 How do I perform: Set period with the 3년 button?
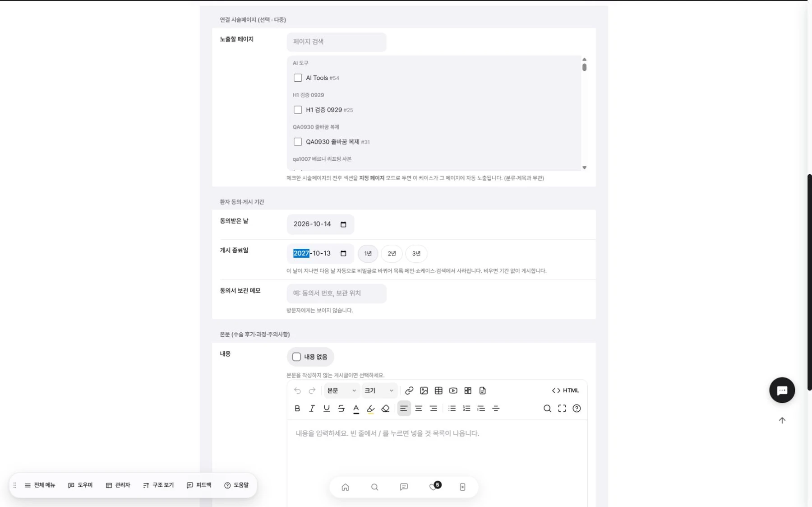pyautogui.click(x=416, y=254)
